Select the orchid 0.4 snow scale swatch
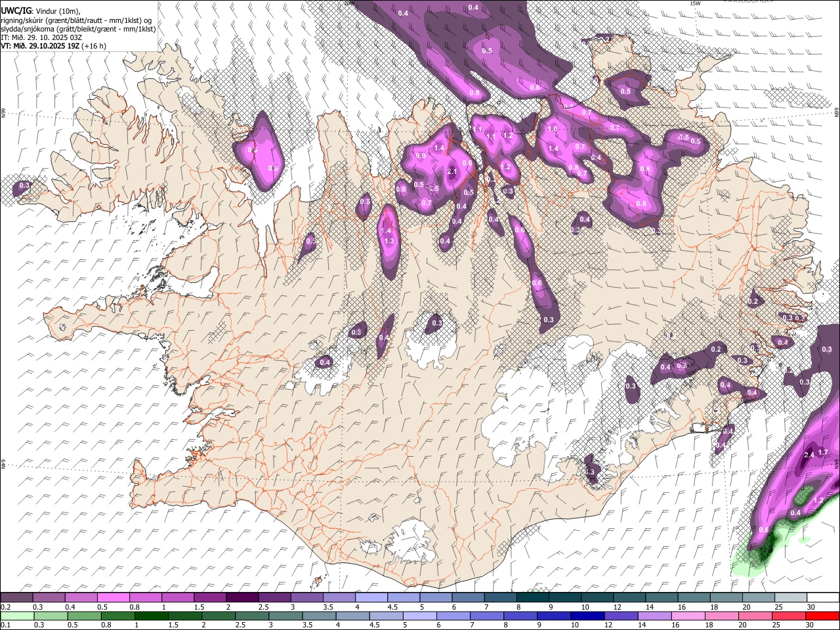 (x=81, y=598)
